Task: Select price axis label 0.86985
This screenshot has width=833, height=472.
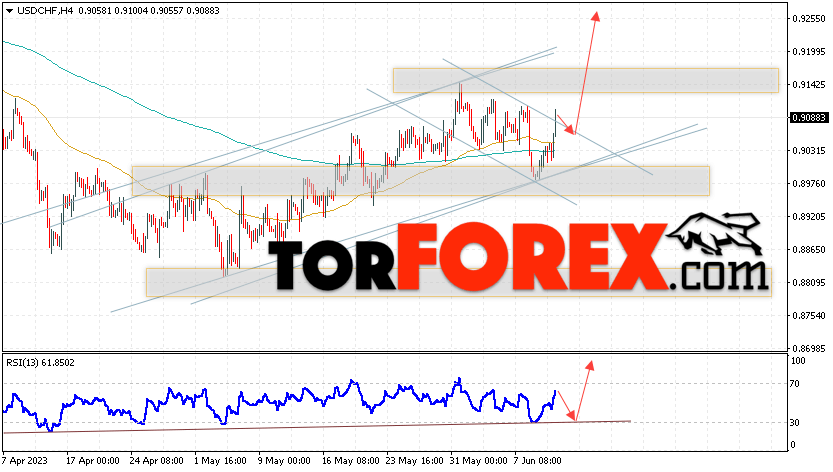Action: (x=809, y=348)
